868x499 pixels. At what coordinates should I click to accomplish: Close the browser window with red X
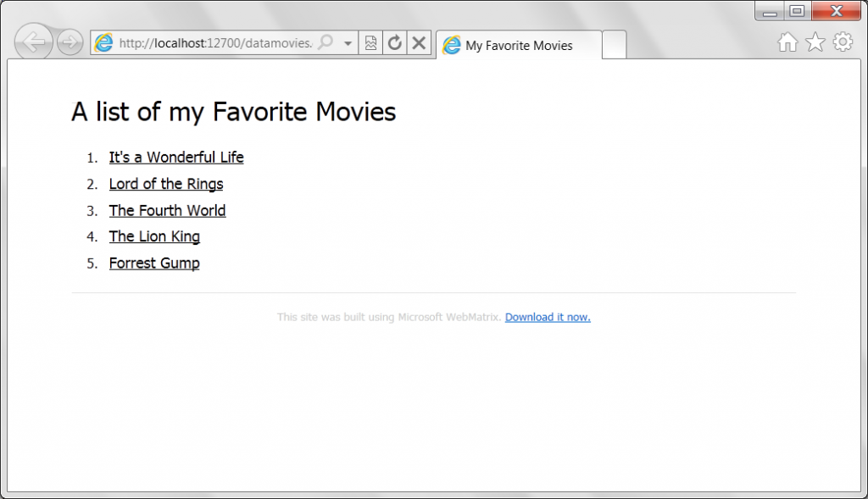pyautogui.click(x=837, y=11)
